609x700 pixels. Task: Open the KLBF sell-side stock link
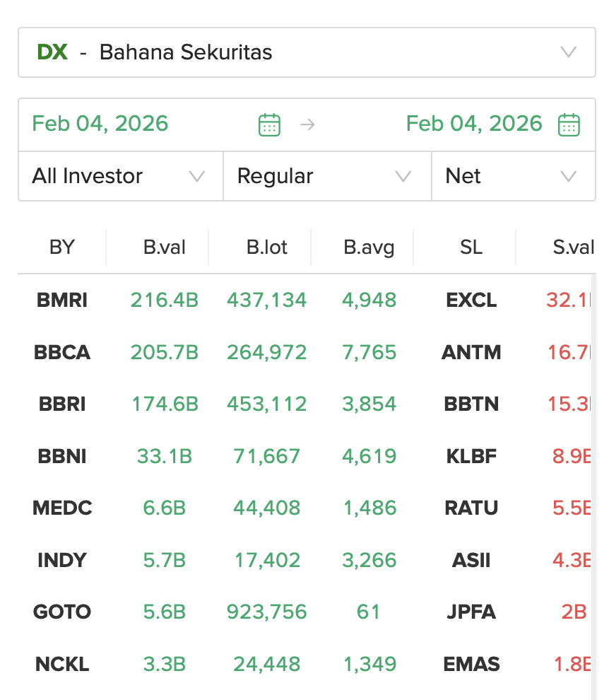click(x=471, y=456)
